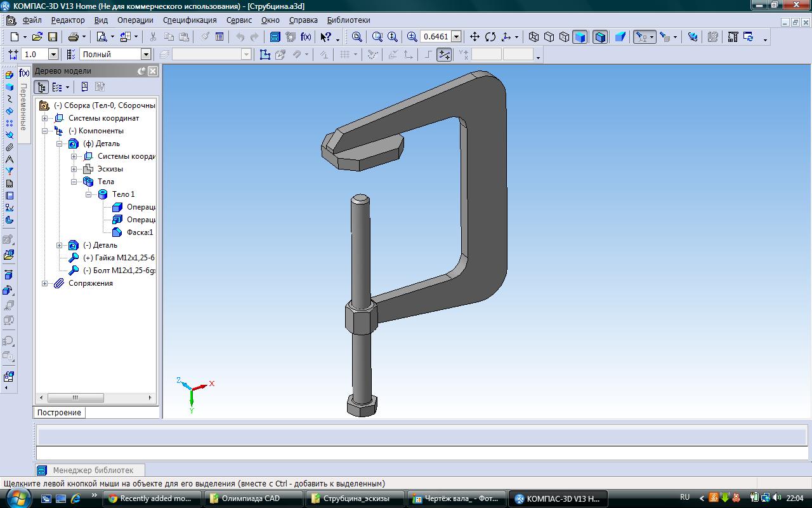Expand the Сопряжения tree node
812x508 pixels.
45,283
